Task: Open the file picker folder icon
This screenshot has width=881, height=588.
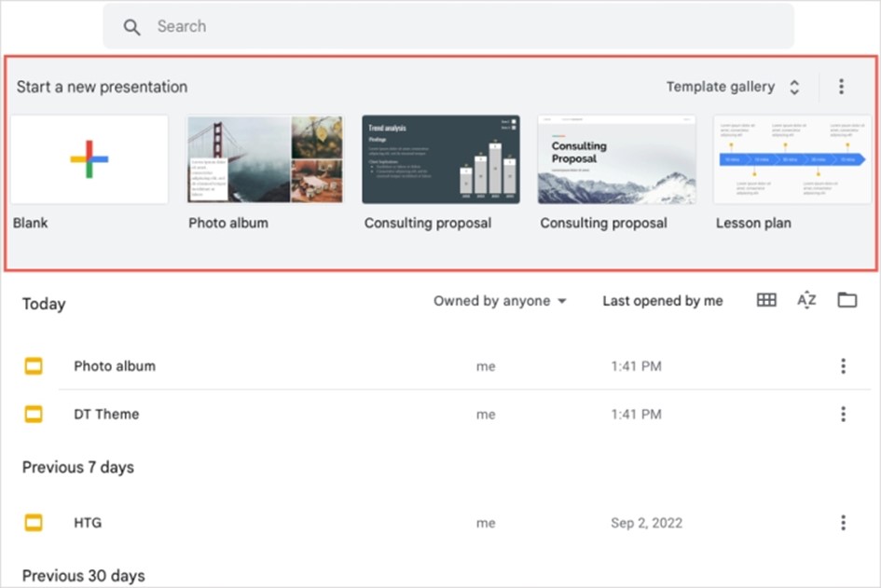Action: pos(847,300)
